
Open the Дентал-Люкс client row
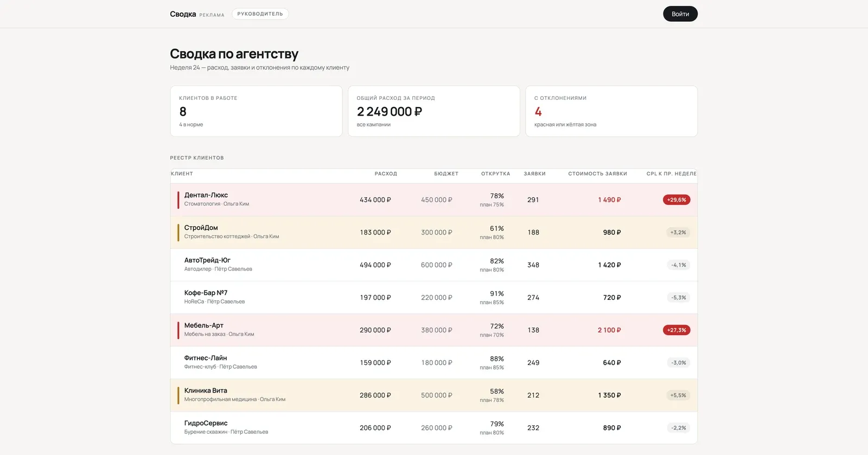click(x=433, y=200)
